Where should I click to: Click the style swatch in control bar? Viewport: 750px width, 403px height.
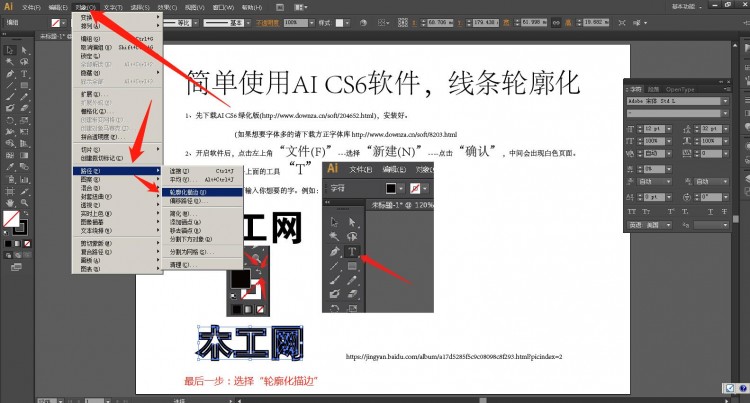click(x=339, y=22)
